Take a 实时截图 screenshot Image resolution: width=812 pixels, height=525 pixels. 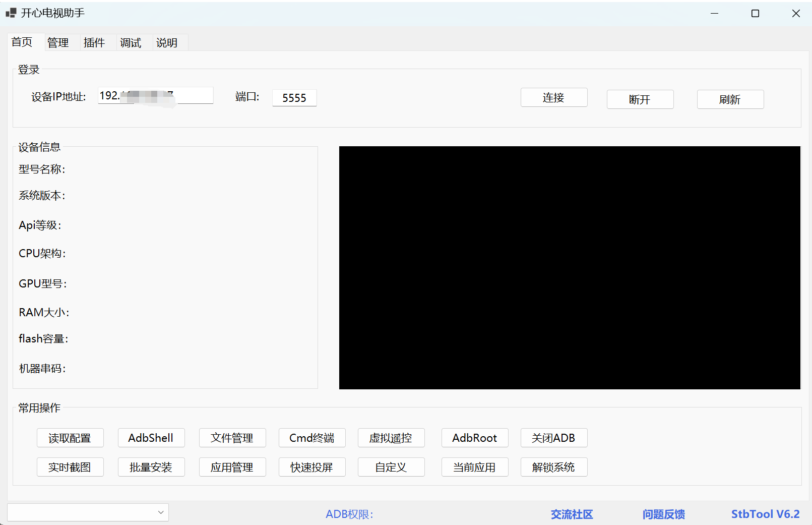[70, 467]
